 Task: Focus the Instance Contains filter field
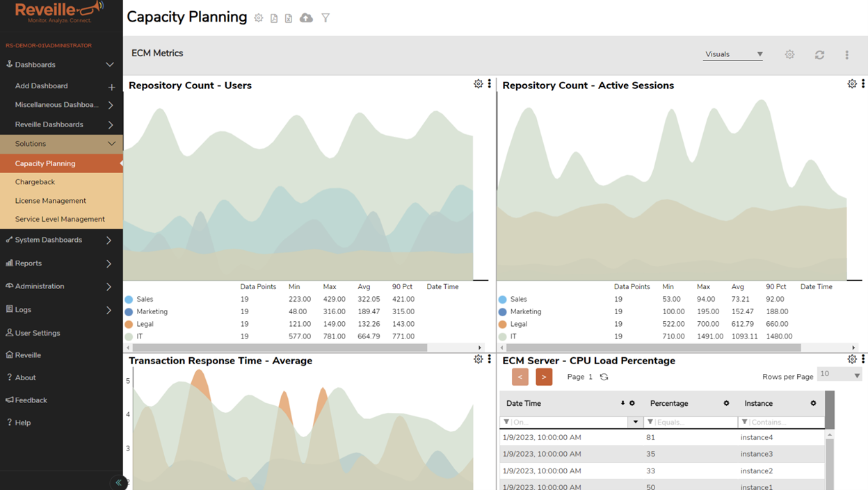tap(781, 422)
